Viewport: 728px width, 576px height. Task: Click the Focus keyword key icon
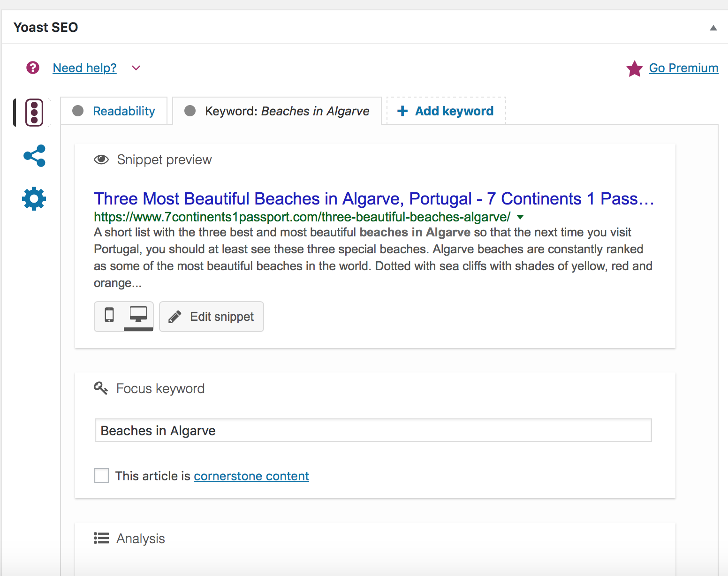pyautogui.click(x=101, y=388)
